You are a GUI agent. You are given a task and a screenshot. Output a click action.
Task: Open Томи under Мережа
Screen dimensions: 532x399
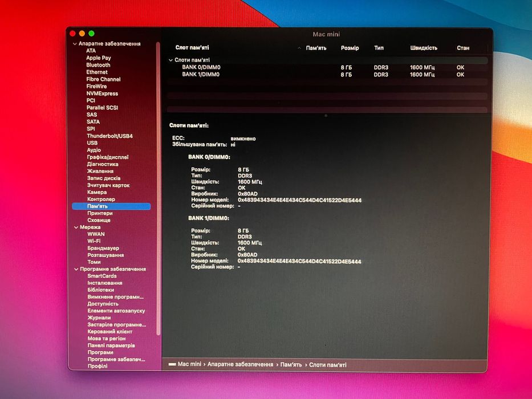(94, 262)
